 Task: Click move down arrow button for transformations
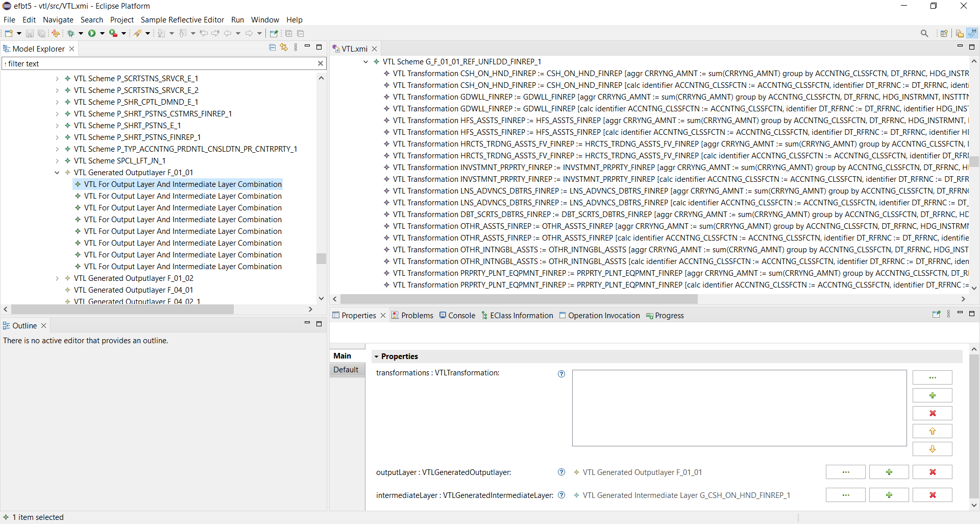(x=932, y=449)
